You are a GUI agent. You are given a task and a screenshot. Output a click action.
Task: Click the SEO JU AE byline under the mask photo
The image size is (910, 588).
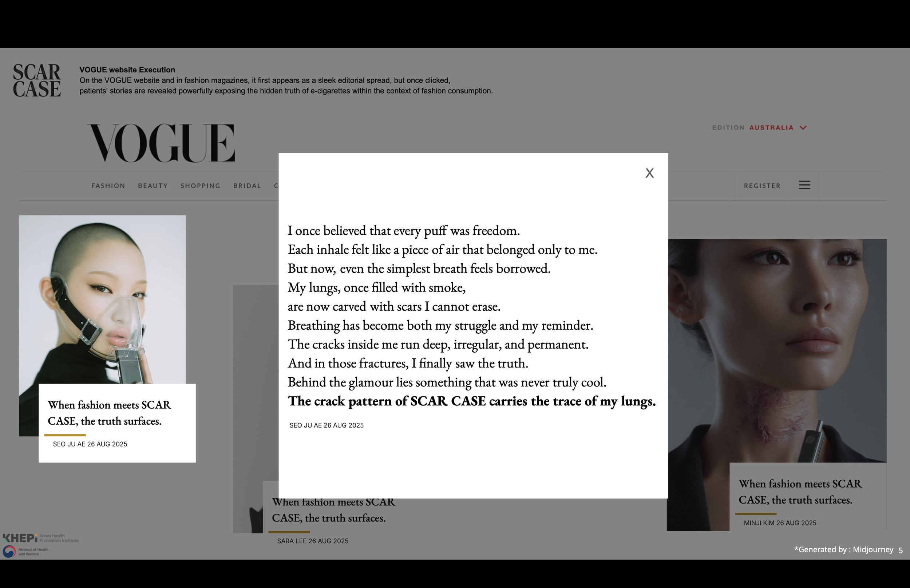point(90,444)
